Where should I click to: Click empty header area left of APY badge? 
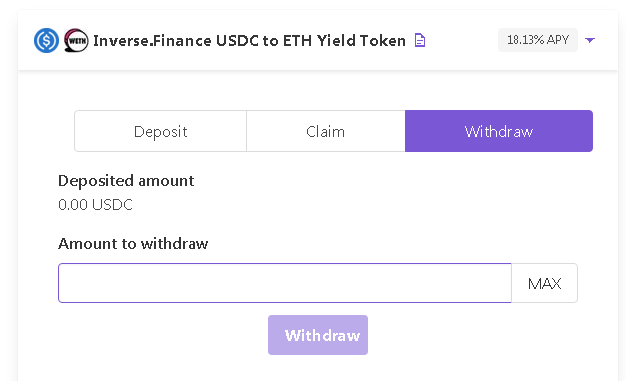point(462,40)
